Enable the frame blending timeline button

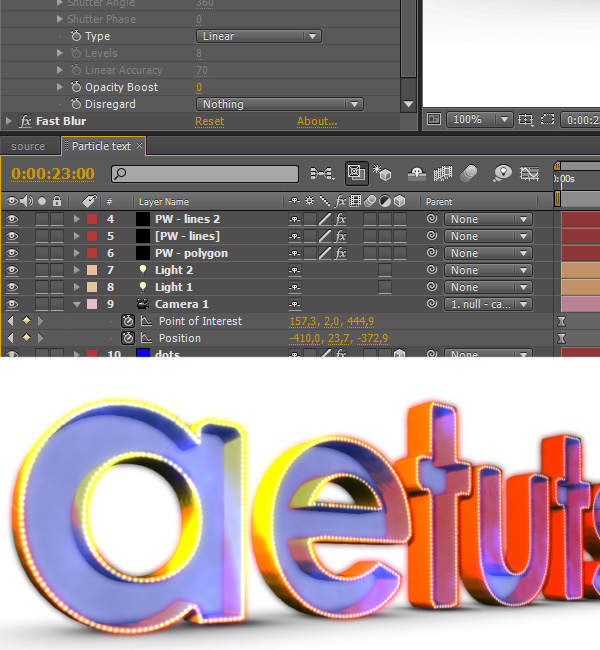(x=442, y=173)
